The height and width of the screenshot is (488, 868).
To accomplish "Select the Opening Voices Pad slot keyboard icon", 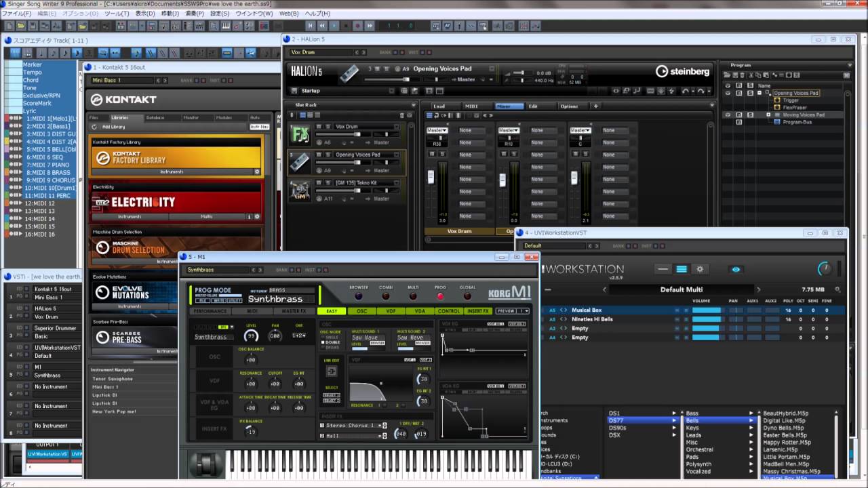I will pyautogui.click(x=299, y=163).
